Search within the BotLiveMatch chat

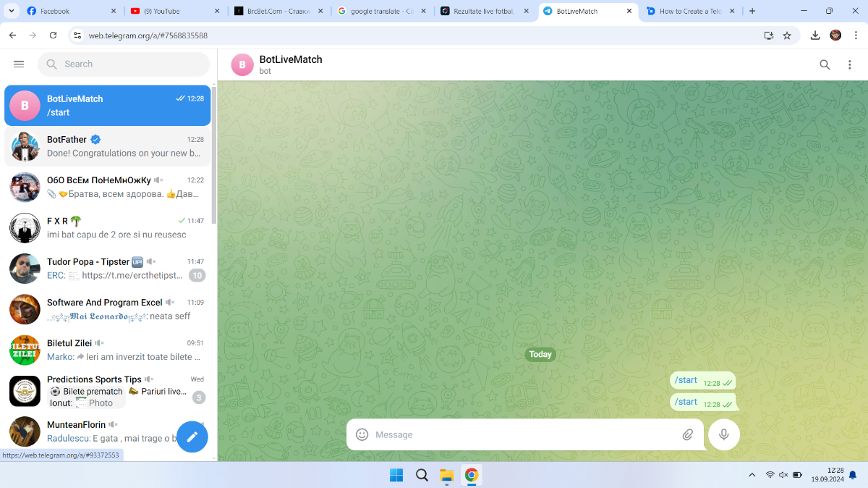click(x=825, y=64)
